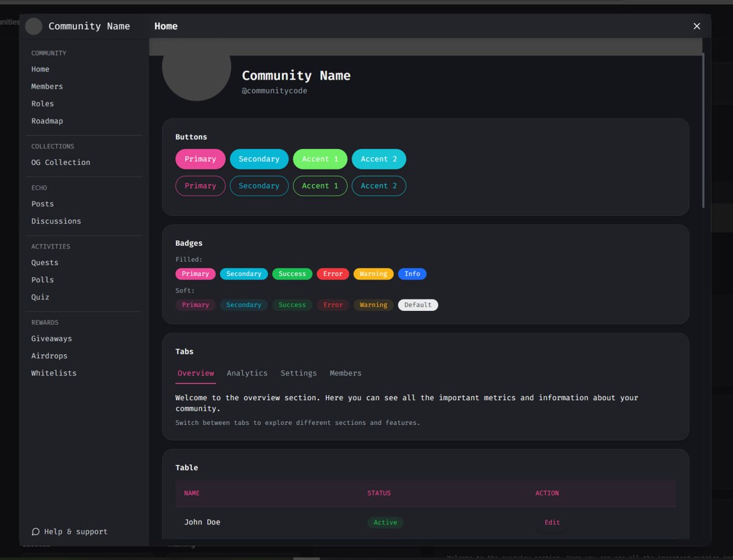This screenshot has width=733, height=560.
Task: Click the filled Secondary badge
Action: (244, 274)
